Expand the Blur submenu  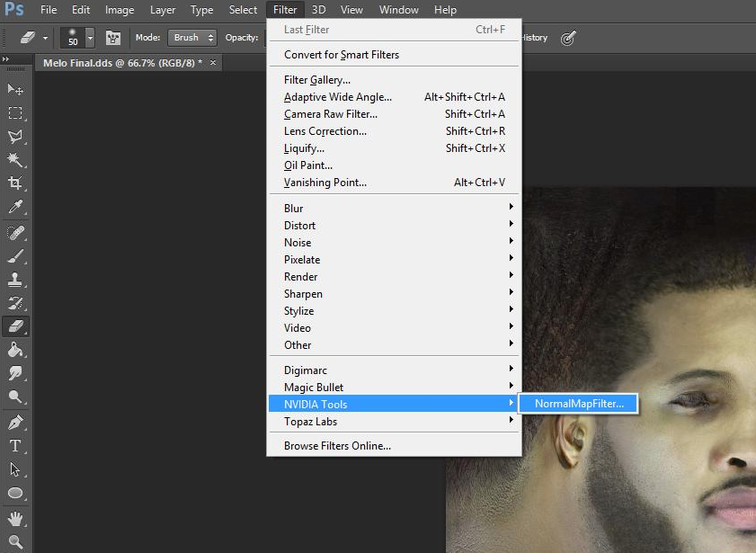(394, 208)
